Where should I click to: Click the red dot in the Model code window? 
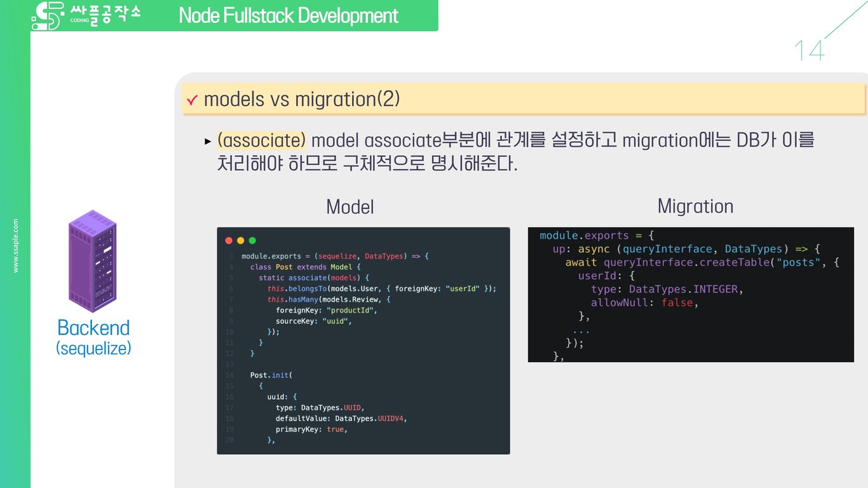click(229, 241)
